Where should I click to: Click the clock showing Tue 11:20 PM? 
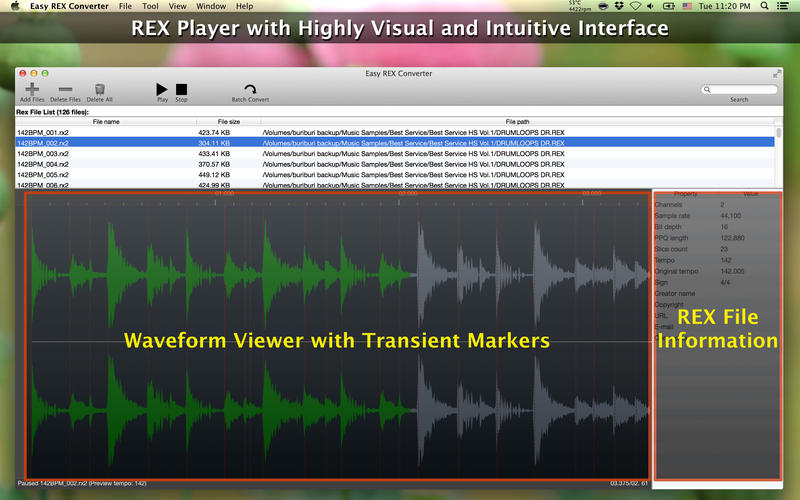(724, 6)
